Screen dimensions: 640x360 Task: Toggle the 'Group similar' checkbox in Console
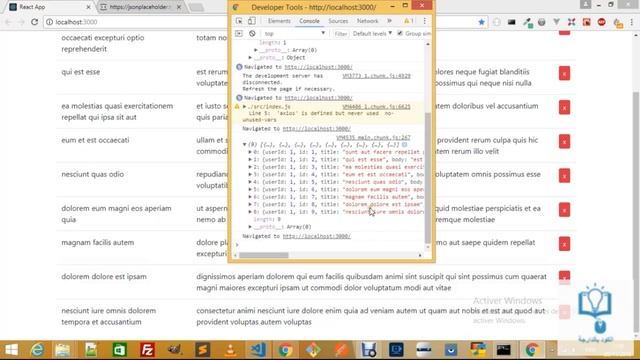pos(400,33)
